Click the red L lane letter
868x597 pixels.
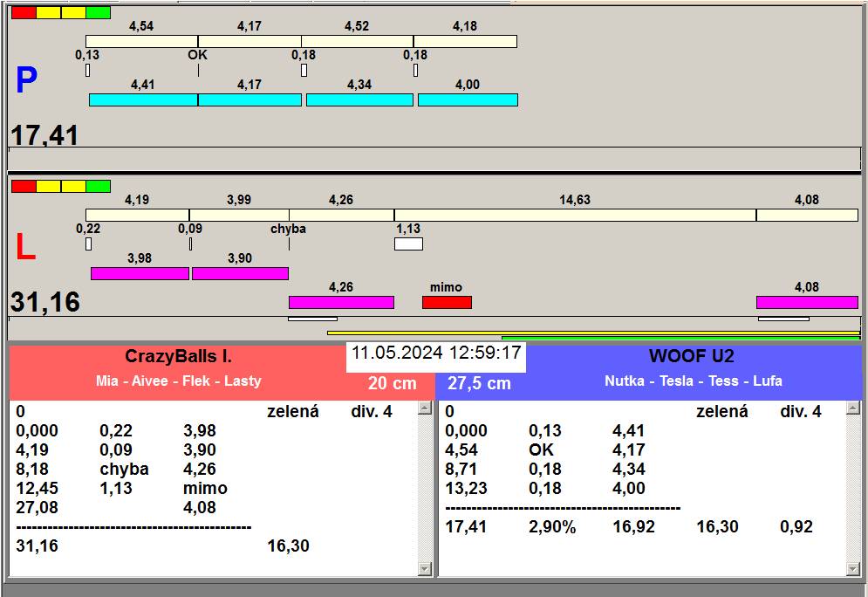tap(25, 247)
